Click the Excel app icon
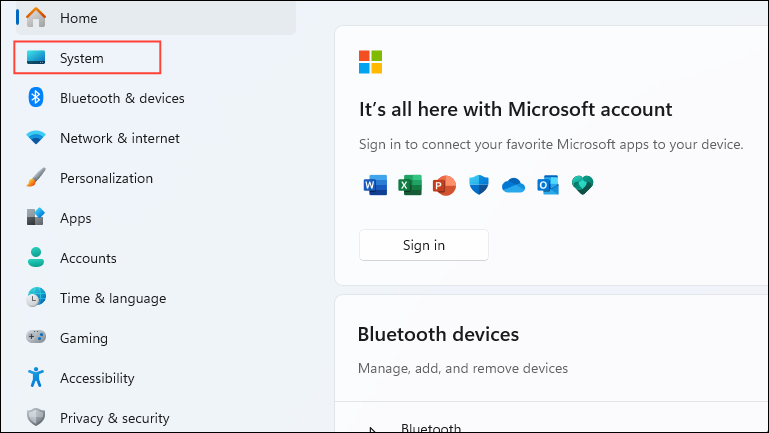The width and height of the screenshot is (769, 433). tap(410, 185)
